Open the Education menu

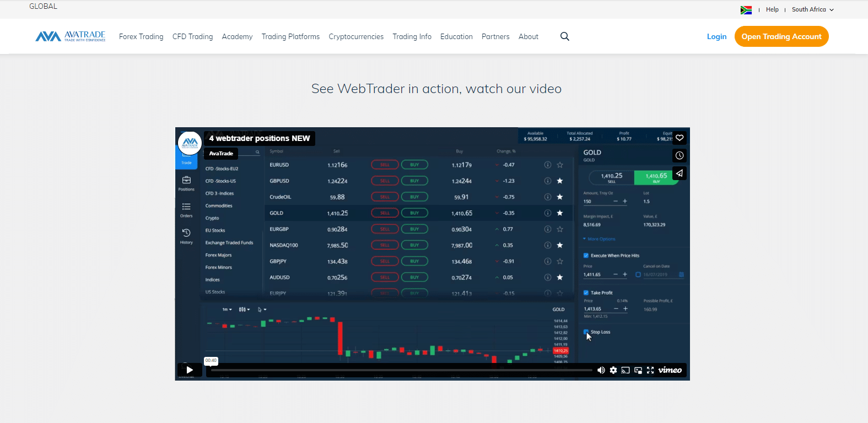(456, 36)
